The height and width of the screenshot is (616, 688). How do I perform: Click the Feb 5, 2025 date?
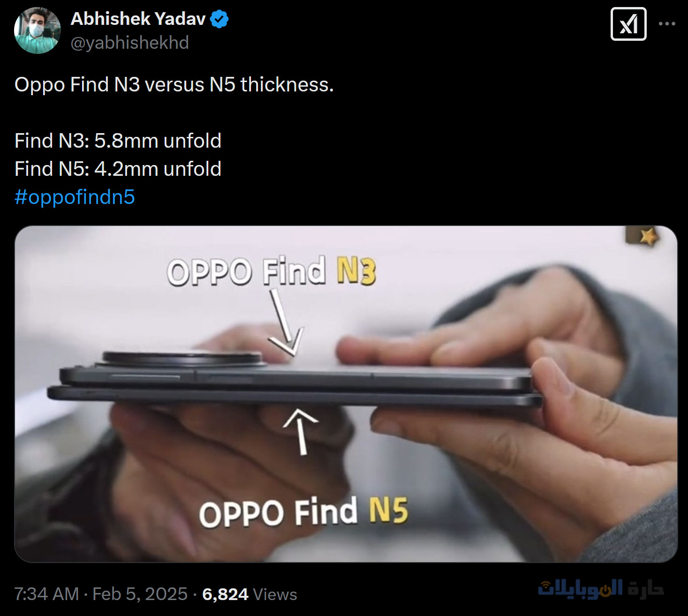(x=140, y=594)
